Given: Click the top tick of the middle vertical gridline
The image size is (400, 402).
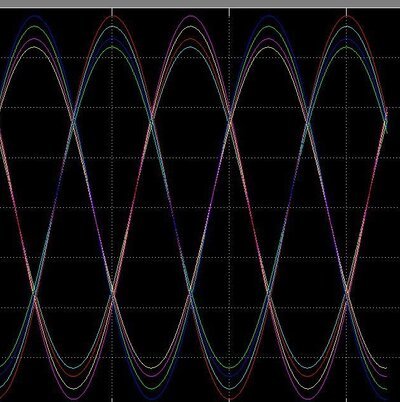Looking at the screenshot, I should [229, 12].
